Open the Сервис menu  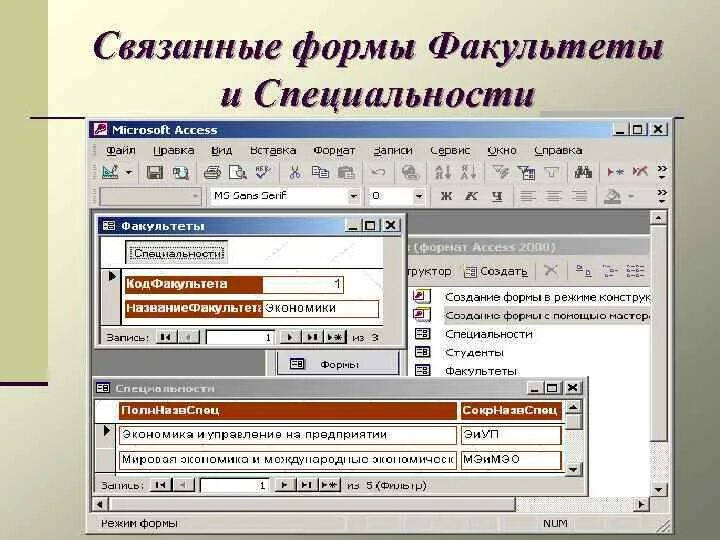pos(450,150)
